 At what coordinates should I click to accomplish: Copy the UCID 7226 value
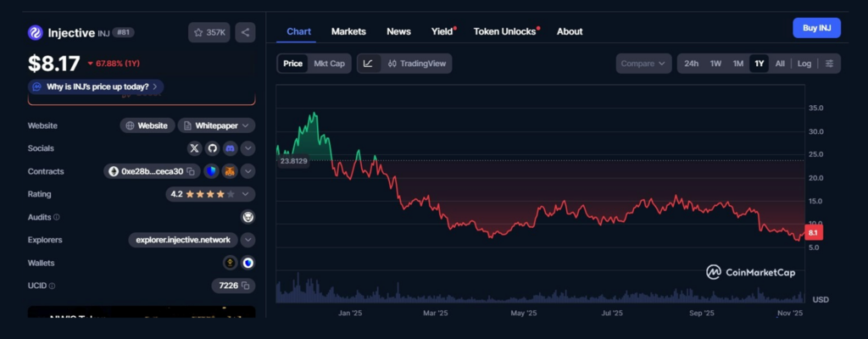[246, 286]
